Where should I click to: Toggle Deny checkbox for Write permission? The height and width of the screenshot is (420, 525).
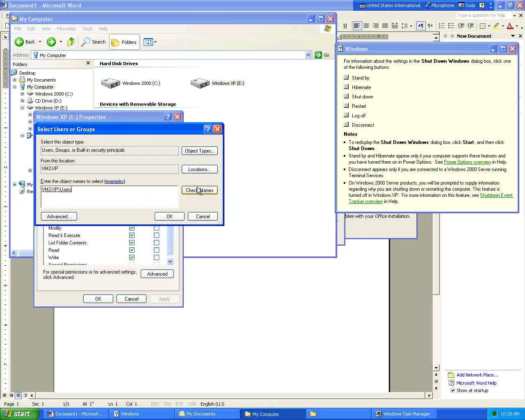156,258
